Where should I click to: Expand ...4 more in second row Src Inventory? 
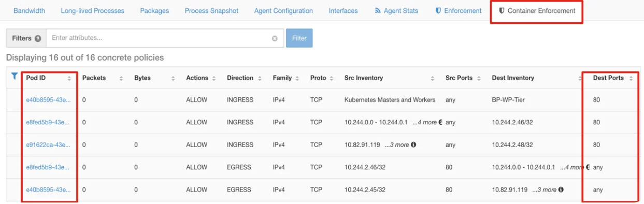click(x=425, y=122)
